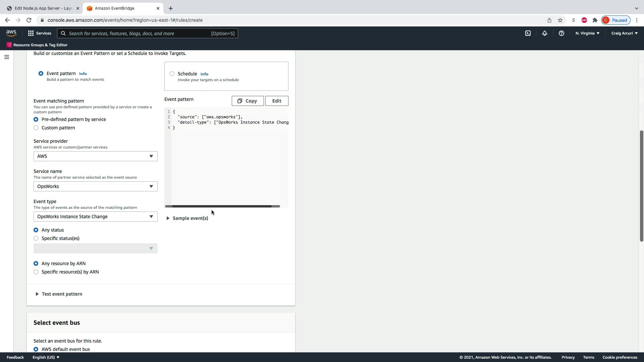Select Specific status(es) option

point(36,238)
